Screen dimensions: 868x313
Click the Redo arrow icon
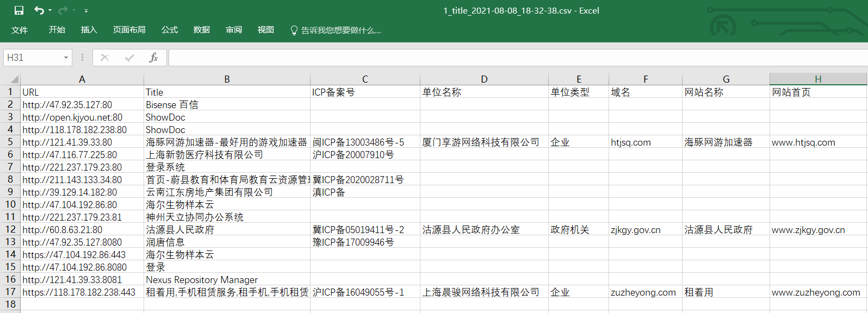63,10
